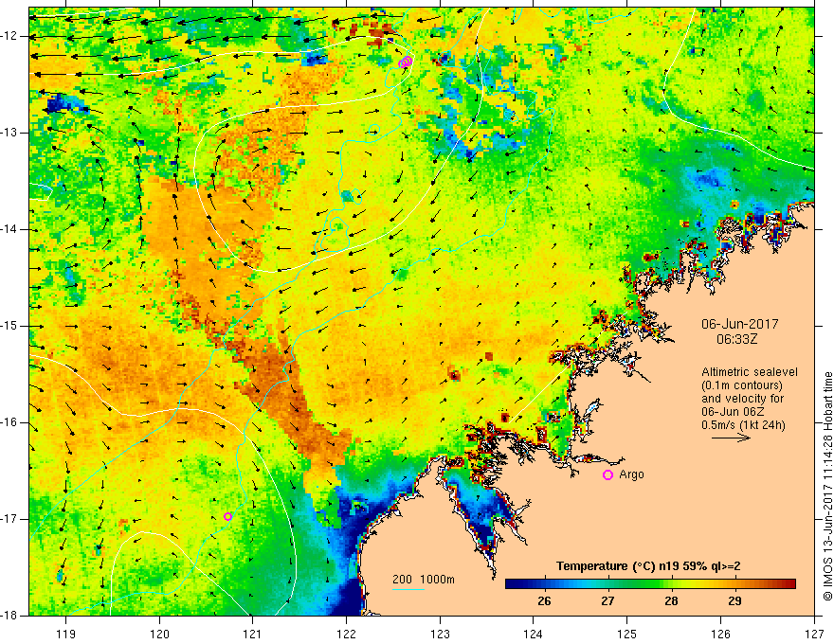Click color bar label '26'
This screenshot has height=644, width=834.
click(544, 601)
